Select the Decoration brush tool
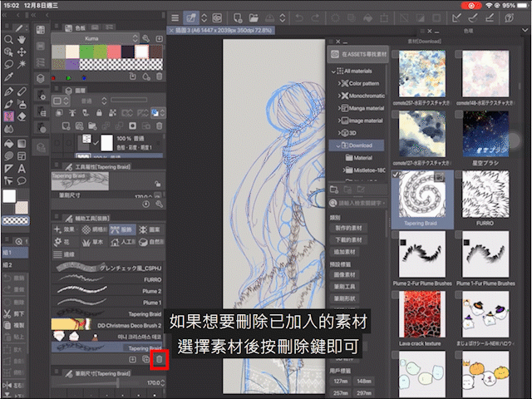Image resolution: width=532 pixels, height=399 pixels. [x=8, y=116]
